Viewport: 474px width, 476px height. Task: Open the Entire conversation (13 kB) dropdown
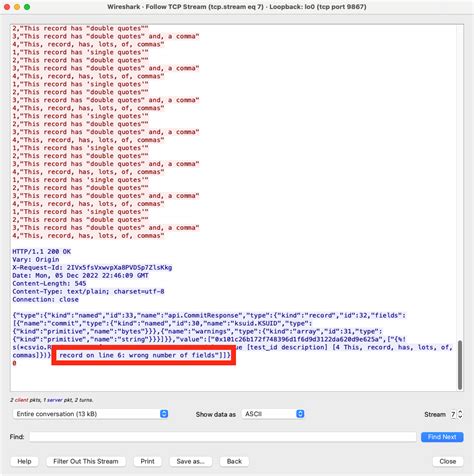pos(90,414)
